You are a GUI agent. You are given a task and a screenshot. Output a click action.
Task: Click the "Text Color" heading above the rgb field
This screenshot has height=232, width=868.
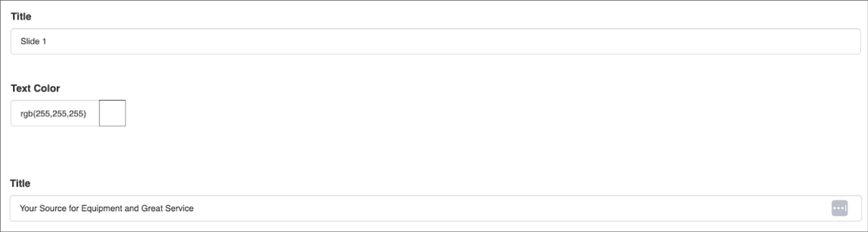[x=35, y=88]
